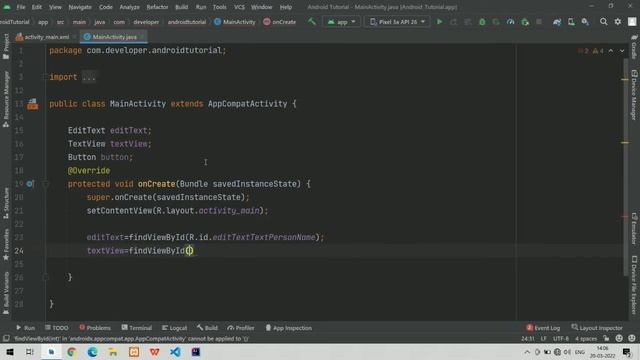The height and width of the screenshot is (360, 640).
Task: Open the AVD Device Manager toolbar icon
Action: (571, 22)
